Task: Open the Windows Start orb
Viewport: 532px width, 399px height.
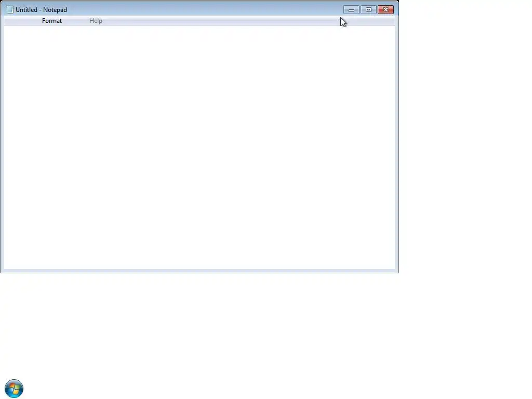Action: coord(14,389)
